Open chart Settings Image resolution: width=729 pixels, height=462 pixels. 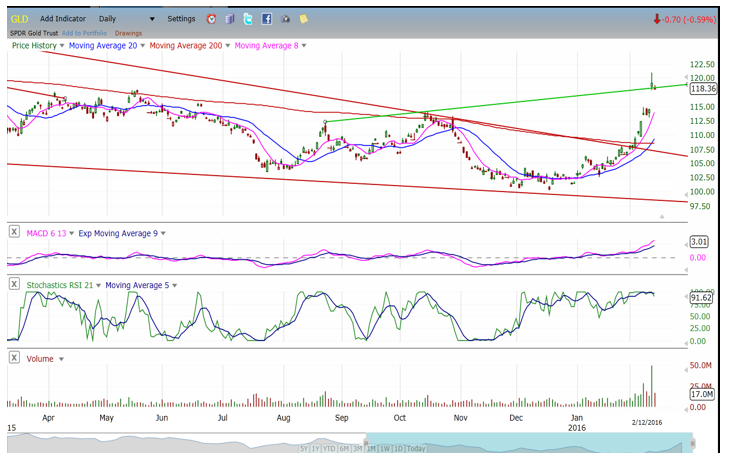tap(181, 19)
